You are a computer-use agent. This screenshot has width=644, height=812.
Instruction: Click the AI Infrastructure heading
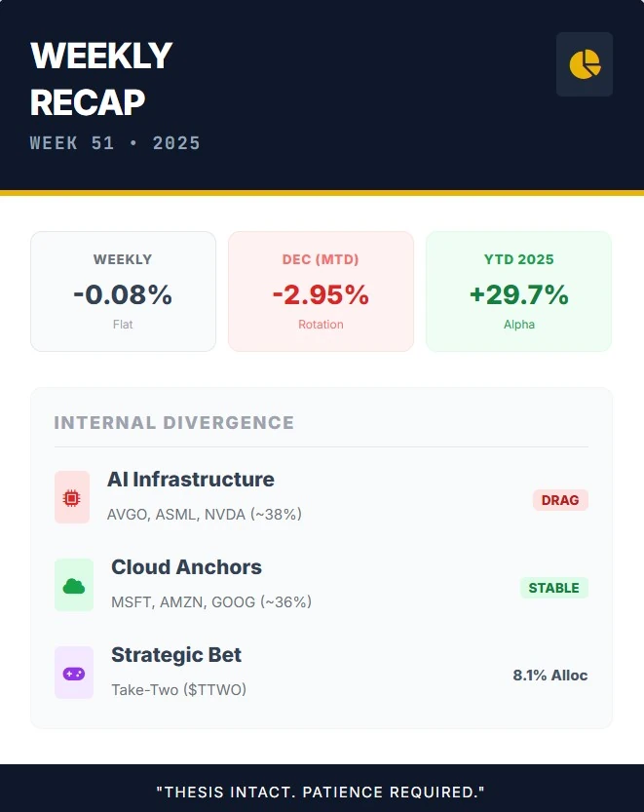(x=191, y=479)
